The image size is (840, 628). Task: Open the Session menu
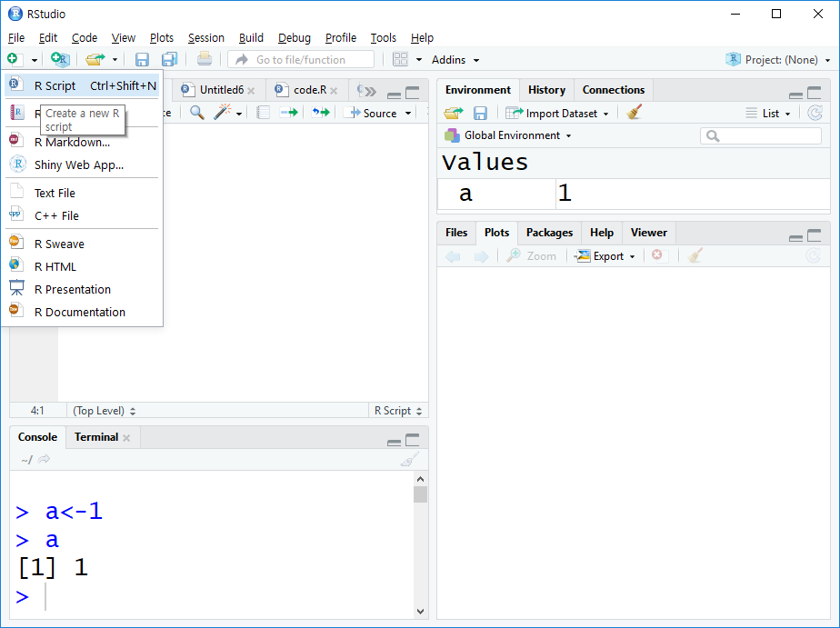(x=205, y=37)
